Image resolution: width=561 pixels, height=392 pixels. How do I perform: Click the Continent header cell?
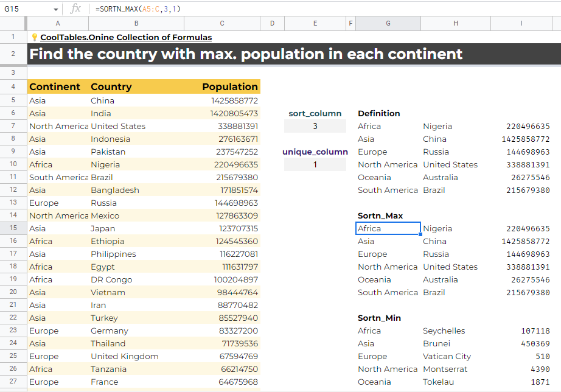[58, 86]
